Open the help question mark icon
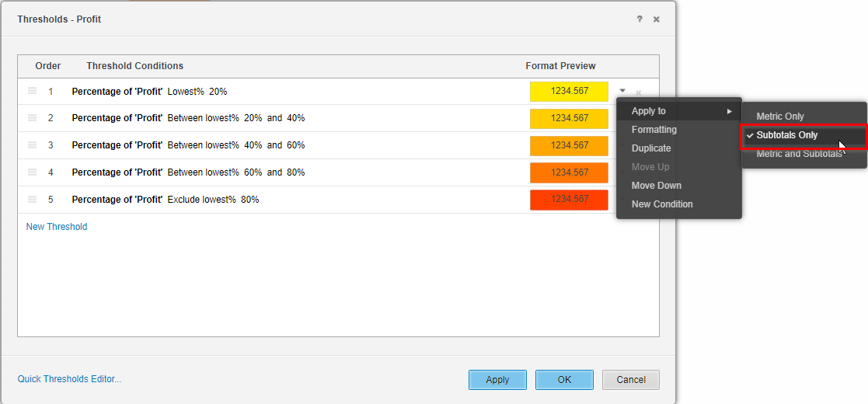868x404 pixels. pyautogui.click(x=640, y=19)
